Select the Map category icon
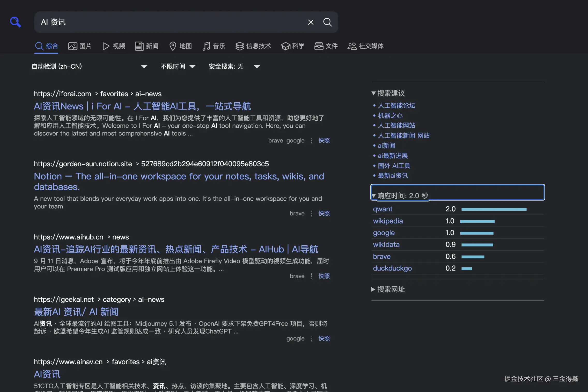 [173, 46]
